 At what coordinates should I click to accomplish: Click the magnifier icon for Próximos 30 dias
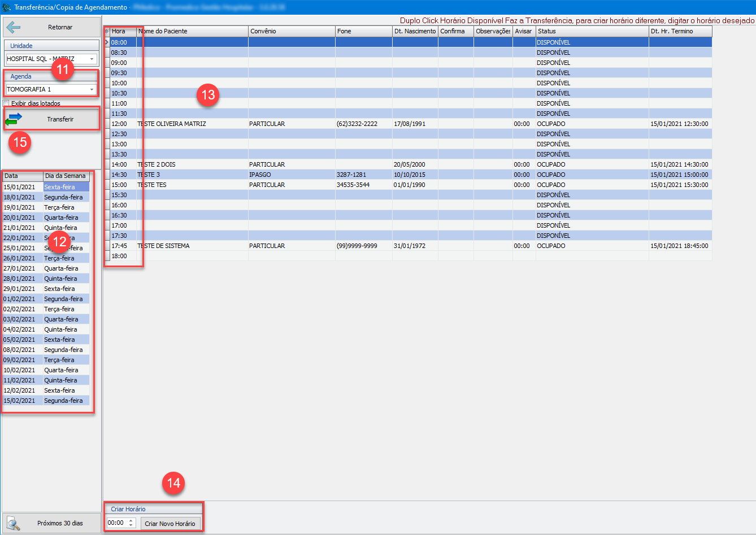pos(13,524)
